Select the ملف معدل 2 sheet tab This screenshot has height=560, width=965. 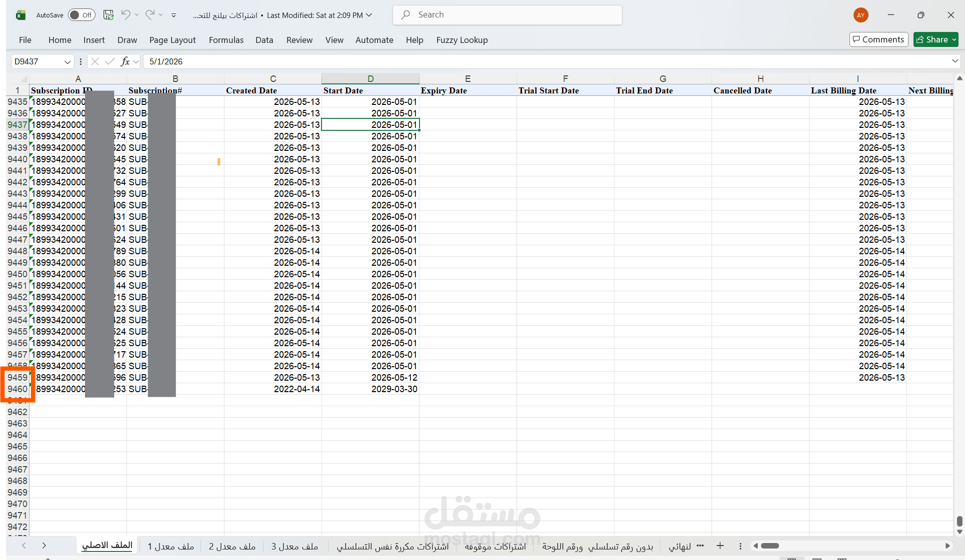[232, 547]
